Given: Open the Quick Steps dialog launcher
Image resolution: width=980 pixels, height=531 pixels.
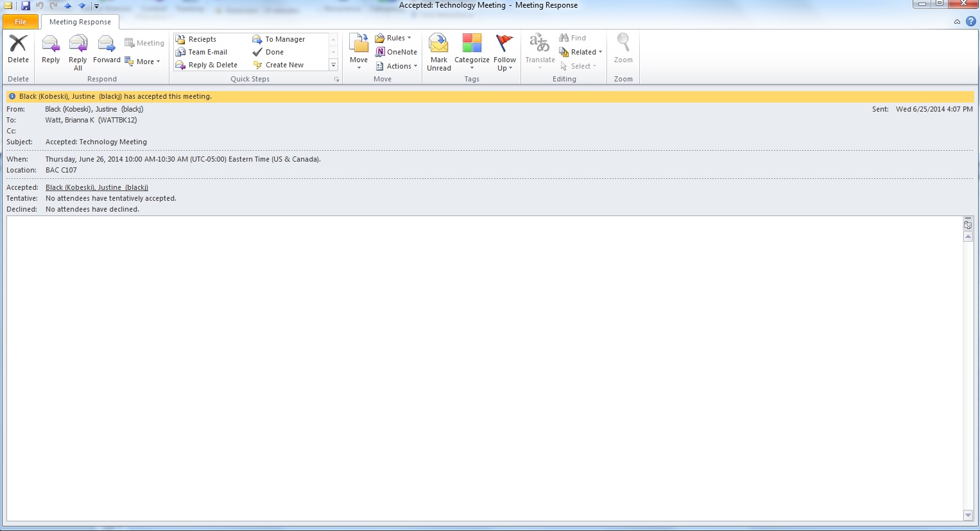Looking at the screenshot, I should pyautogui.click(x=336, y=80).
